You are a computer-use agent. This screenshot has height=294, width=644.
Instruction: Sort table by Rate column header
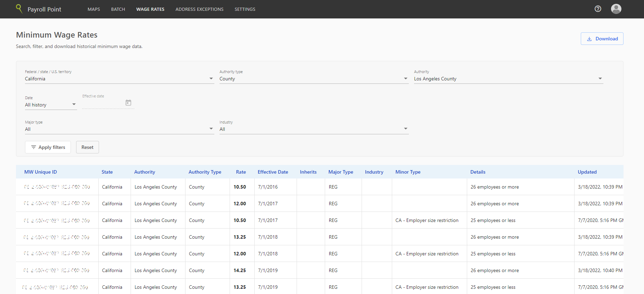pyautogui.click(x=241, y=172)
